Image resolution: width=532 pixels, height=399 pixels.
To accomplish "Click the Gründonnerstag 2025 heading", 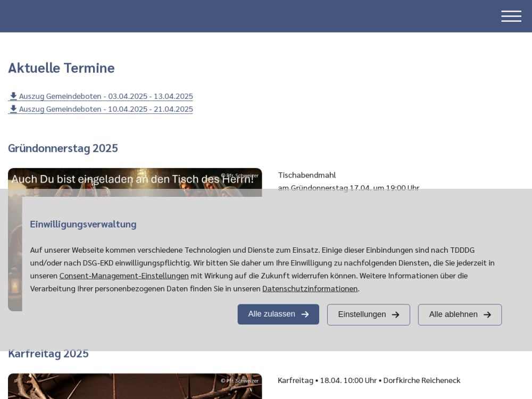I will 63,148.
